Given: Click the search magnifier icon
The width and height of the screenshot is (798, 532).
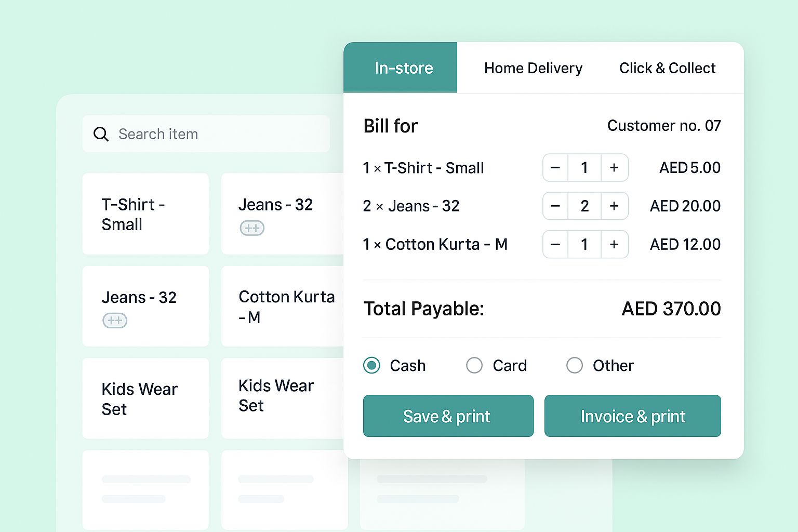Looking at the screenshot, I should (x=101, y=134).
